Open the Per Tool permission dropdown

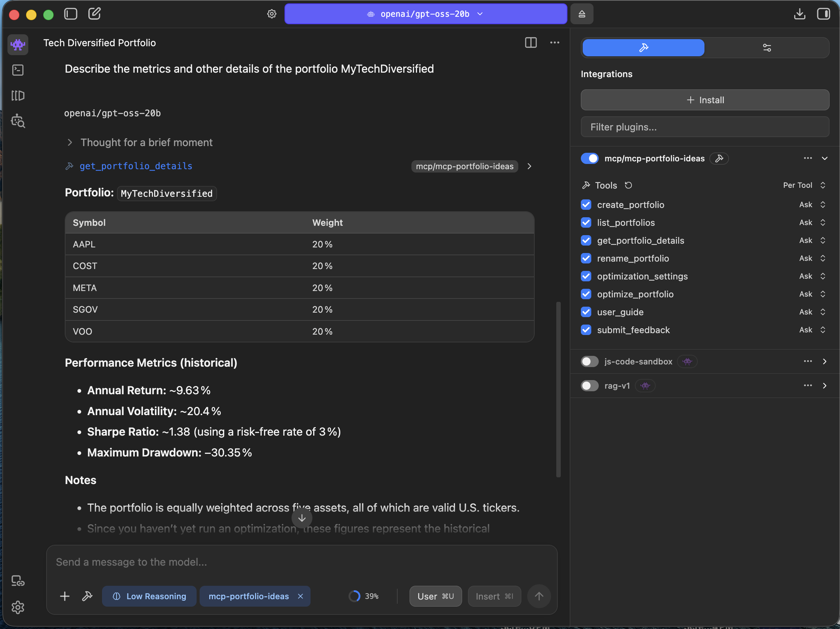pos(804,185)
